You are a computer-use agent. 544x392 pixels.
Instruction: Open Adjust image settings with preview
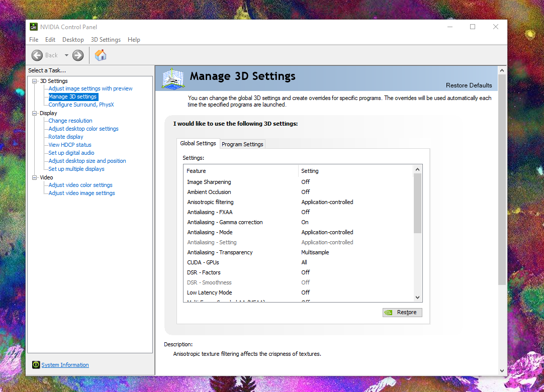(90, 88)
